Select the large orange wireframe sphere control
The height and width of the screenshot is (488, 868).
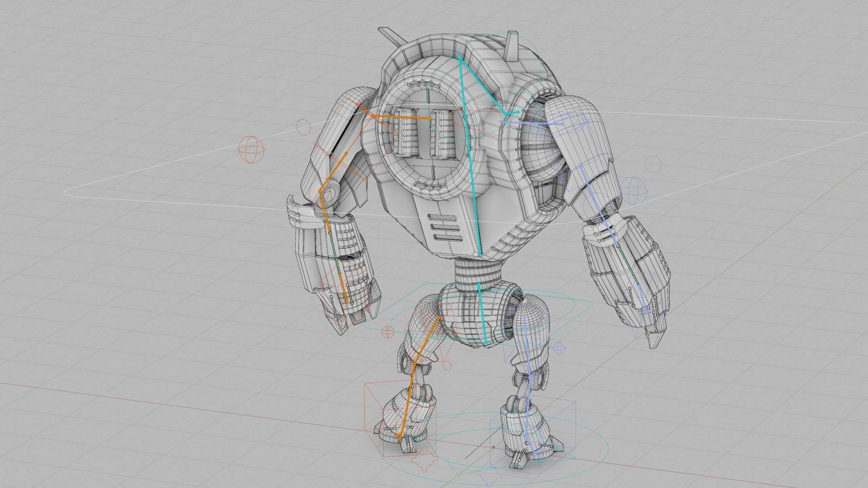pyautogui.click(x=251, y=150)
